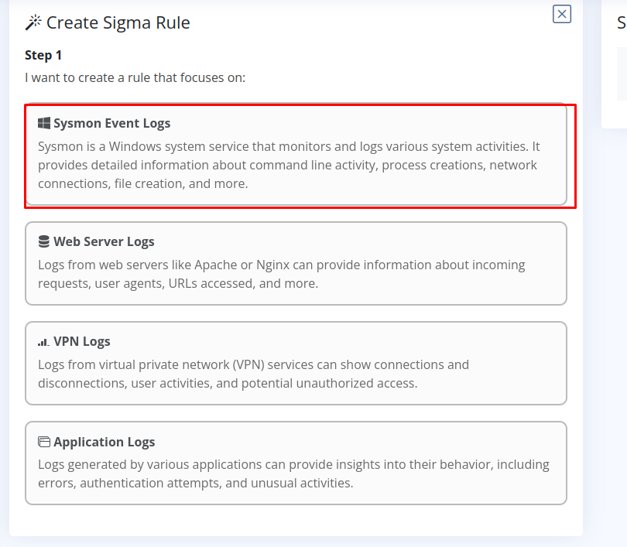Click the Step 1 label
This screenshot has height=547, width=627.
coord(43,55)
